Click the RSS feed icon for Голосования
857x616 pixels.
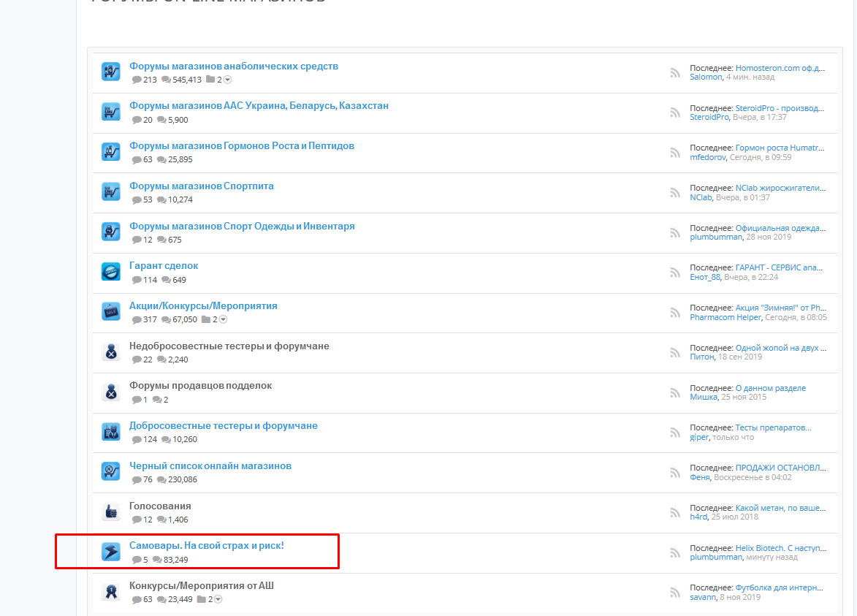(x=675, y=513)
